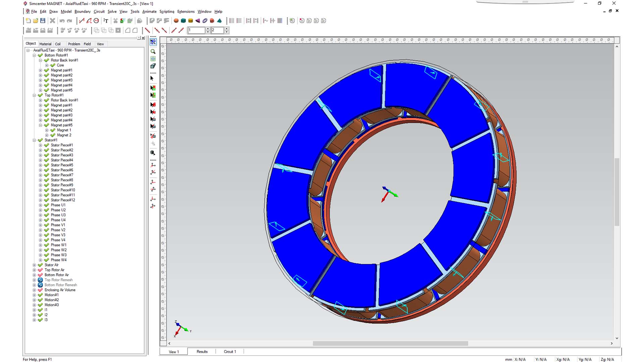Toggle visibility of Top Rotor Air
This screenshot has width=644, height=362.
tap(41, 270)
